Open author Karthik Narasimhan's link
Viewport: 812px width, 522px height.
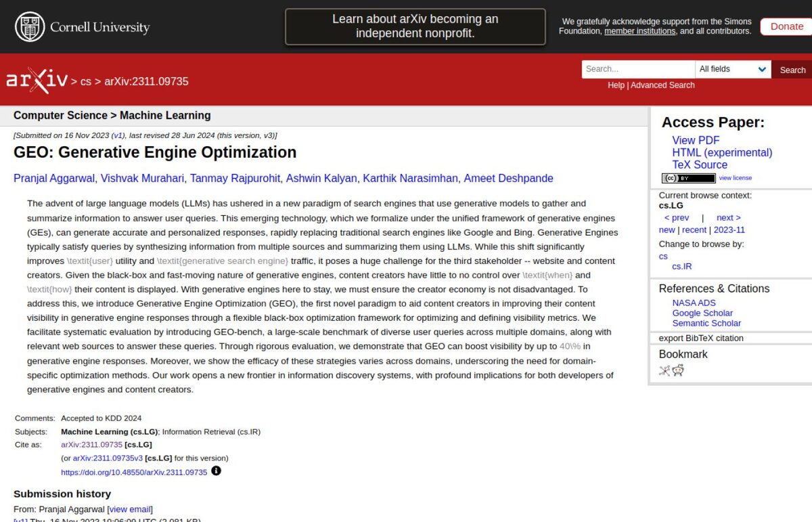[410, 179]
